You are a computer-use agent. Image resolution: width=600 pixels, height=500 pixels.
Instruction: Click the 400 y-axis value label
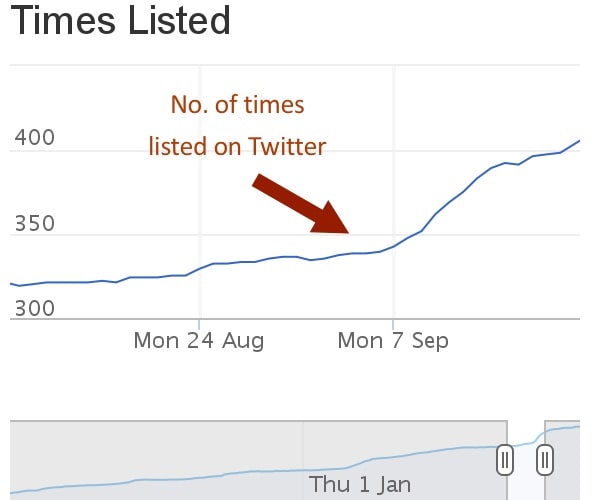pyautogui.click(x=33, y=140)
